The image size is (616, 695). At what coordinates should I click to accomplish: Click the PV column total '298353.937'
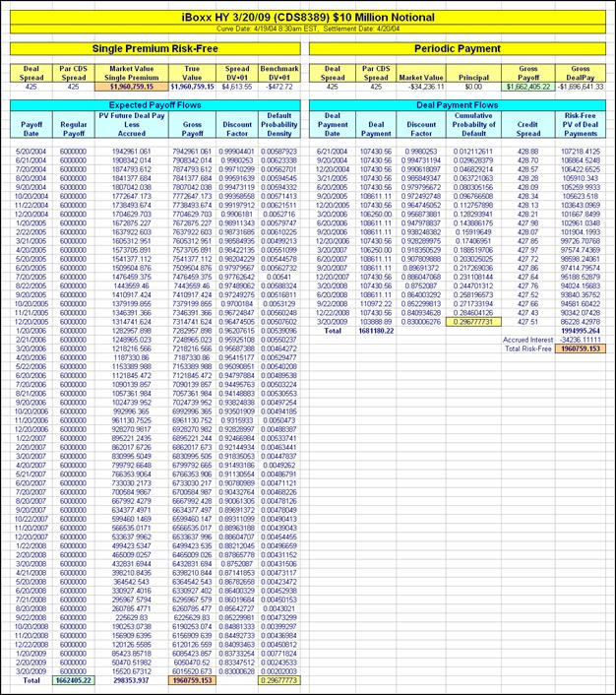coord(132,680)
